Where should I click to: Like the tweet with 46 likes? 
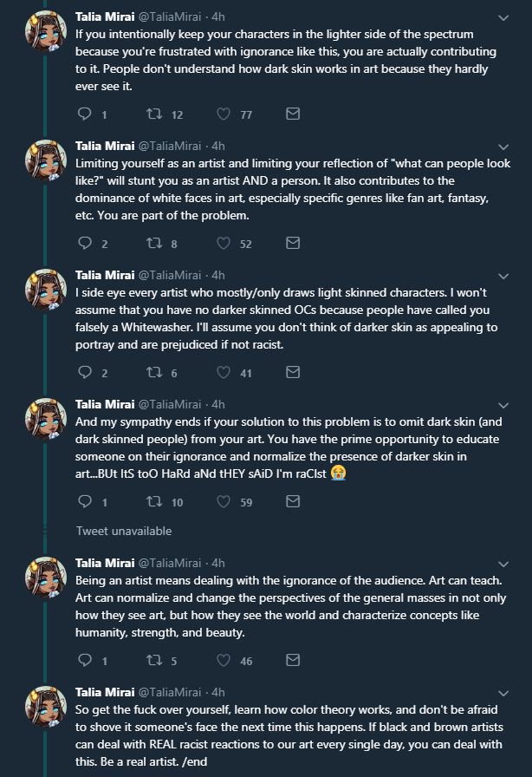click(224, 660)
